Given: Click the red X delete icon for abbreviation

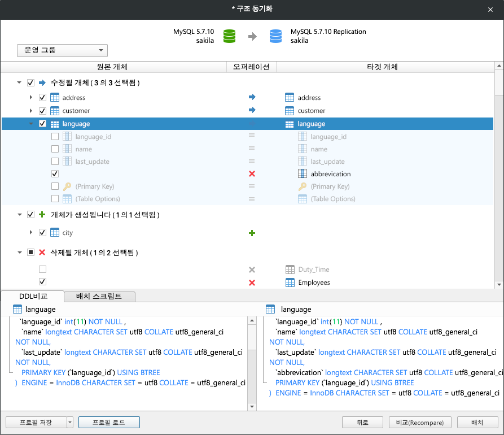Looking at the screenshot, I should point(251,173).
